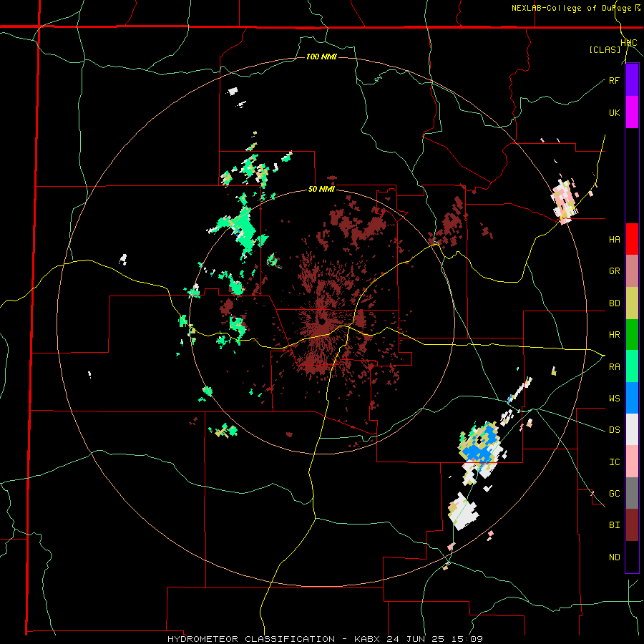Select the white DS legend swatch
The width and height of the screenshot is (644, 644).
[x=632, y=429]
